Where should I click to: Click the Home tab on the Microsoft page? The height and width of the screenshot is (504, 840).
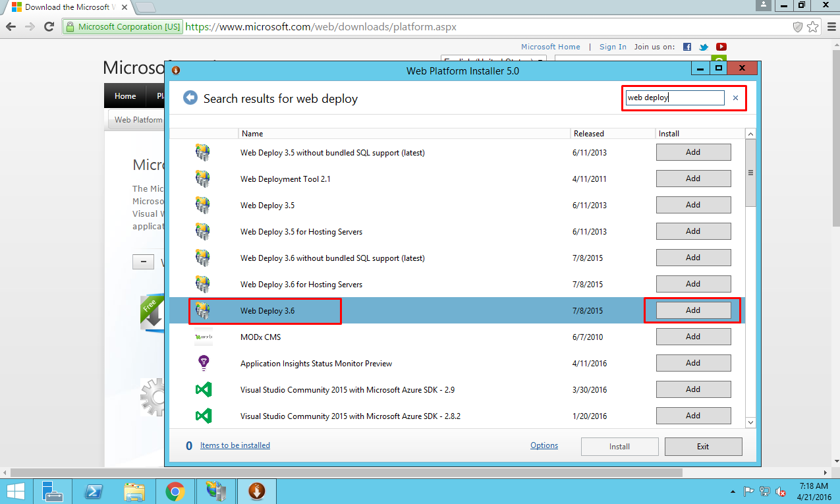pos(125,96)
